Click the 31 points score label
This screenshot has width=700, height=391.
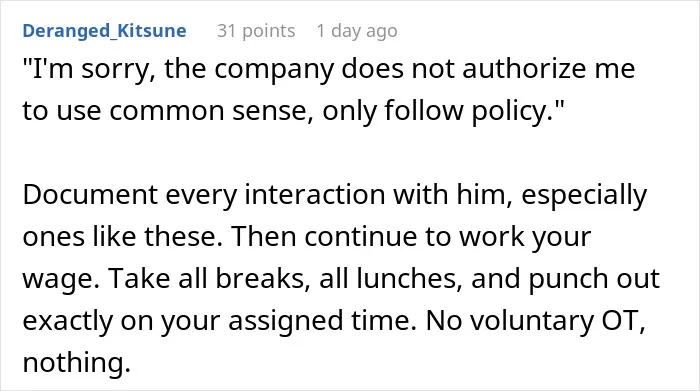[256, 31]
